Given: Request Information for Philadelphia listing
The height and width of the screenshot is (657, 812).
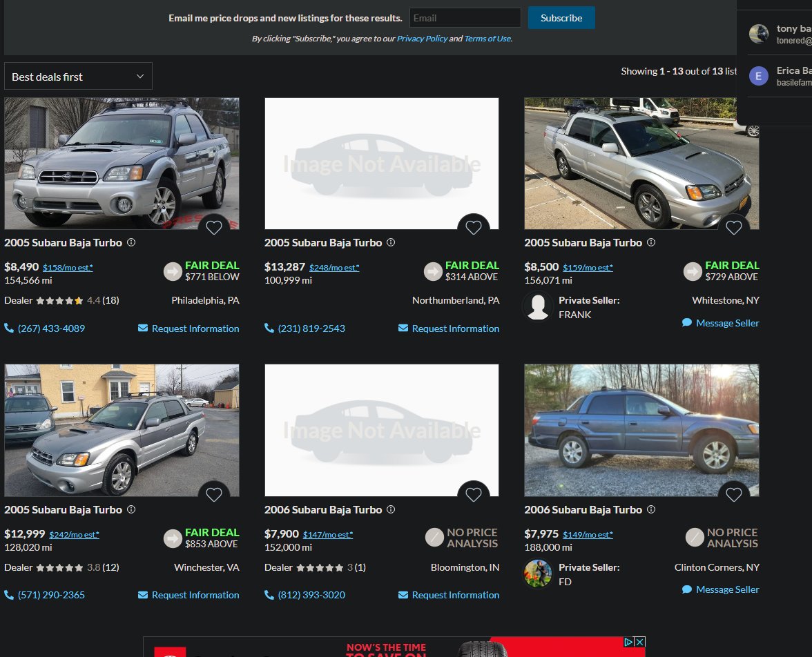Looking at the screenshot, I should tap(188, 328).
